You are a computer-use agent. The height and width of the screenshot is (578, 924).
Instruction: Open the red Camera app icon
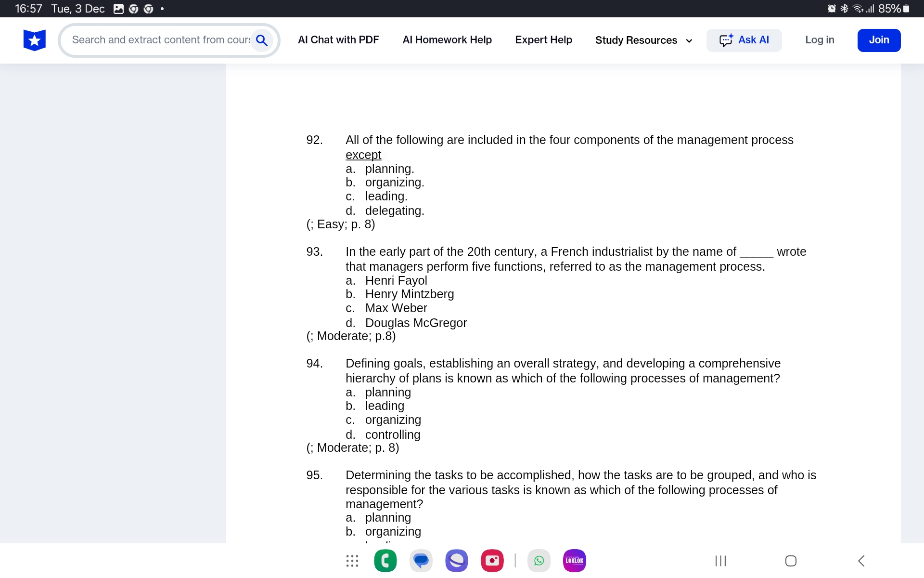[x=492, y=561]
